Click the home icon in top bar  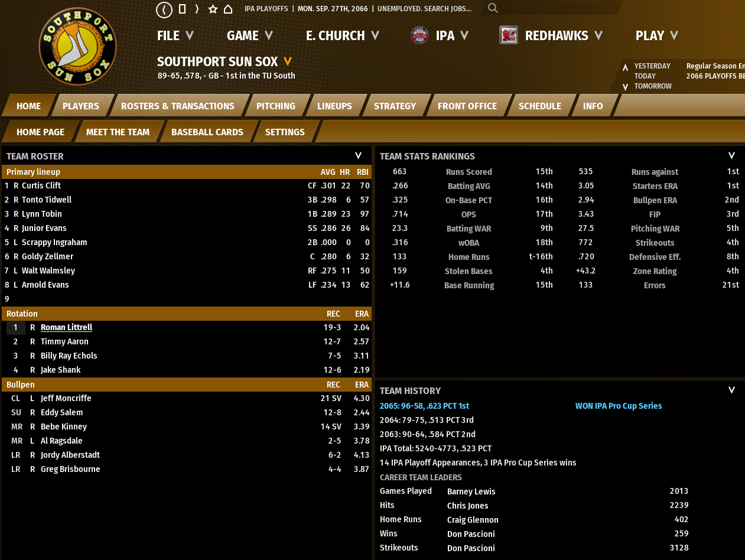(x=228, y=9)
